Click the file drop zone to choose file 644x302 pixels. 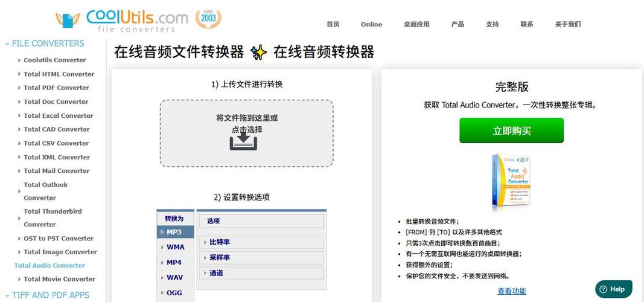point(246,133)
